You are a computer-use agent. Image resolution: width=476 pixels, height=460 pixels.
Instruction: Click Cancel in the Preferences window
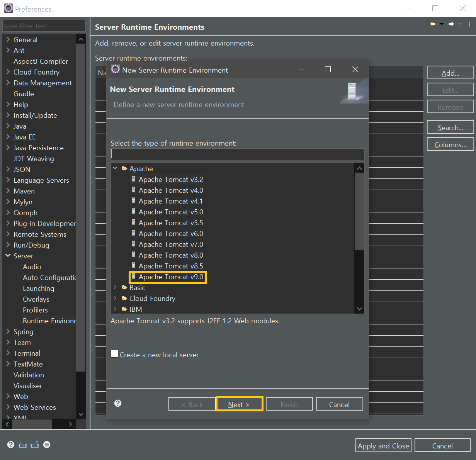click(442, 445)
